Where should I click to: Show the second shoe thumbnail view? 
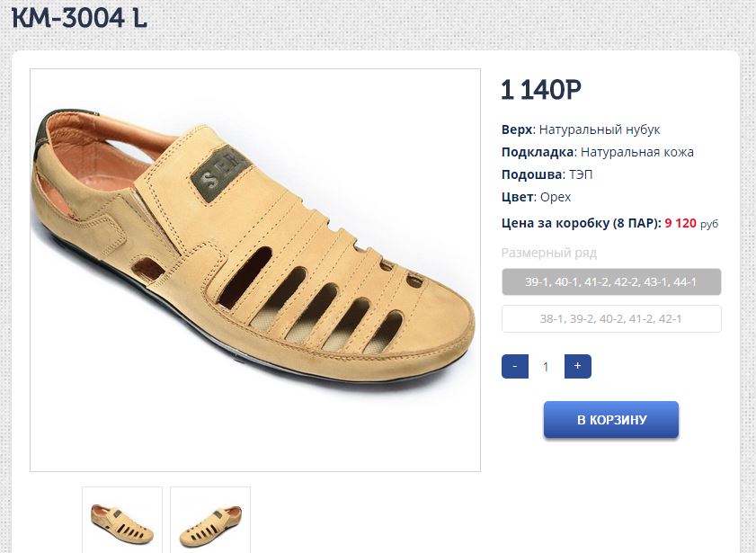(210, 521)
